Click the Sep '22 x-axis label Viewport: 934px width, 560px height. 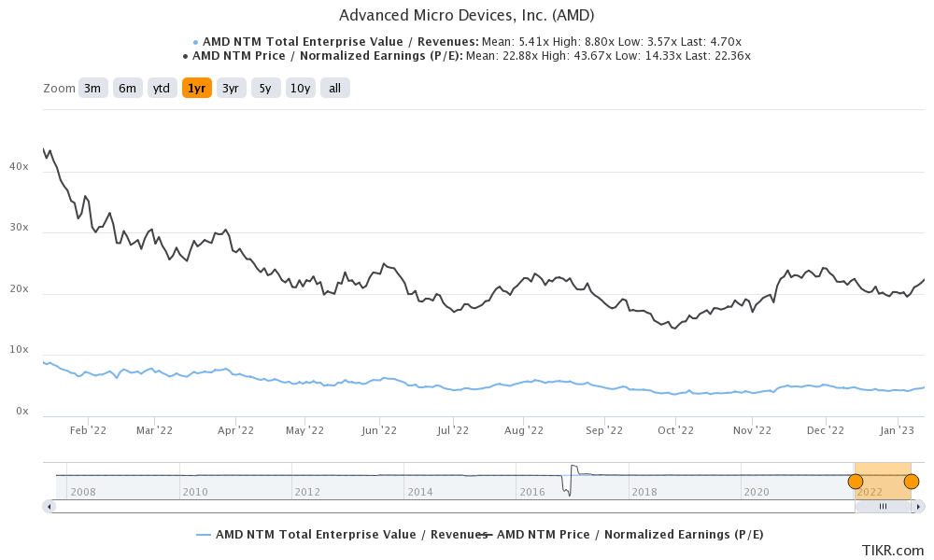click(604, 430)
